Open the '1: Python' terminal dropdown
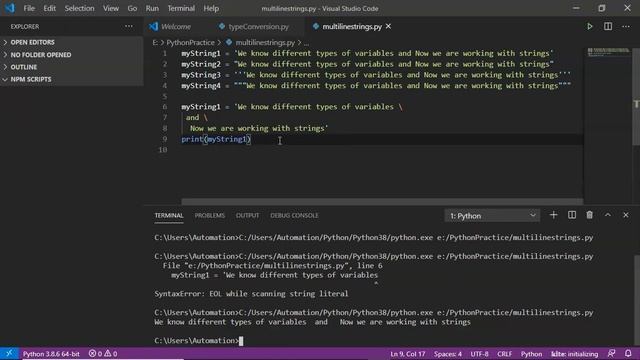Screen dimensions: 640x360 point(492,216)
